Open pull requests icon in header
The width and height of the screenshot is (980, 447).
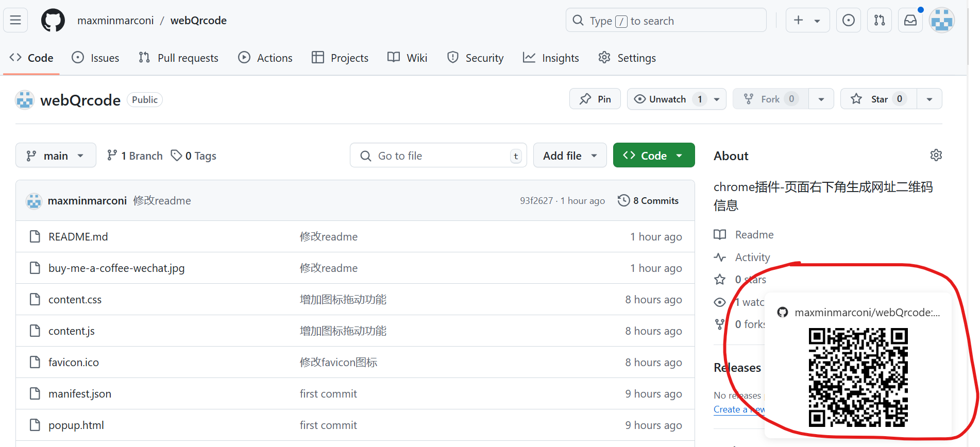pyautogui.click(x=880, y=20)
